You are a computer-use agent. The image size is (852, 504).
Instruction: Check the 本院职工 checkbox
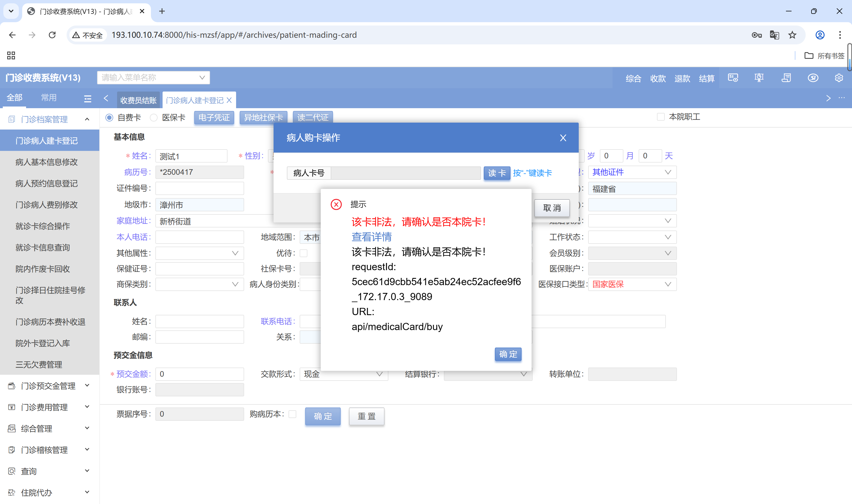click(x=661, y=117)
